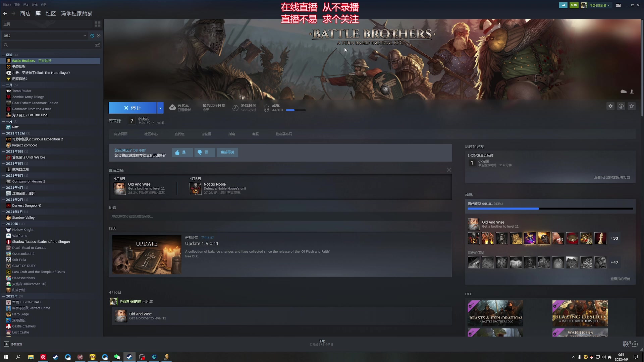Open File Explorer from taskbar
The width and height of the screenshot is (644, 362).
point(31,357)
